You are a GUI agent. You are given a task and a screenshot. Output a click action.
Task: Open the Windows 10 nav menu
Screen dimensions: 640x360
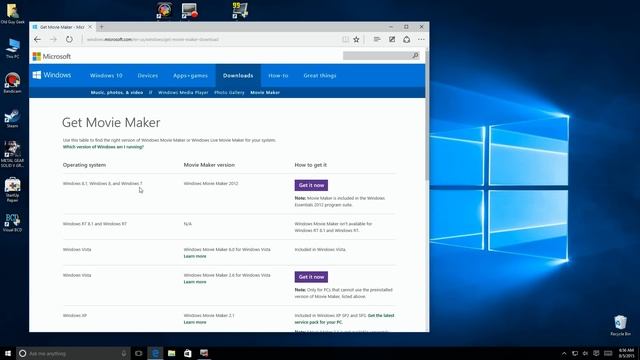106,76
